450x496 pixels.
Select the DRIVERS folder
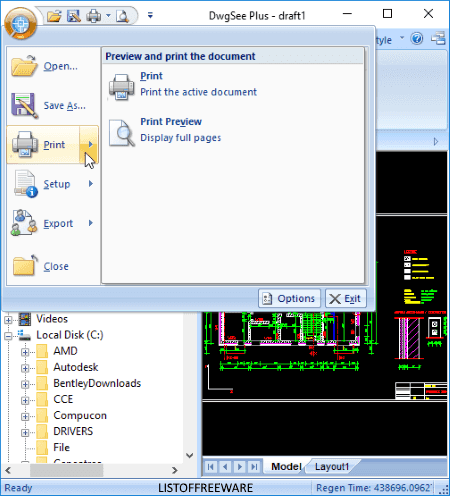pos(73,431)
